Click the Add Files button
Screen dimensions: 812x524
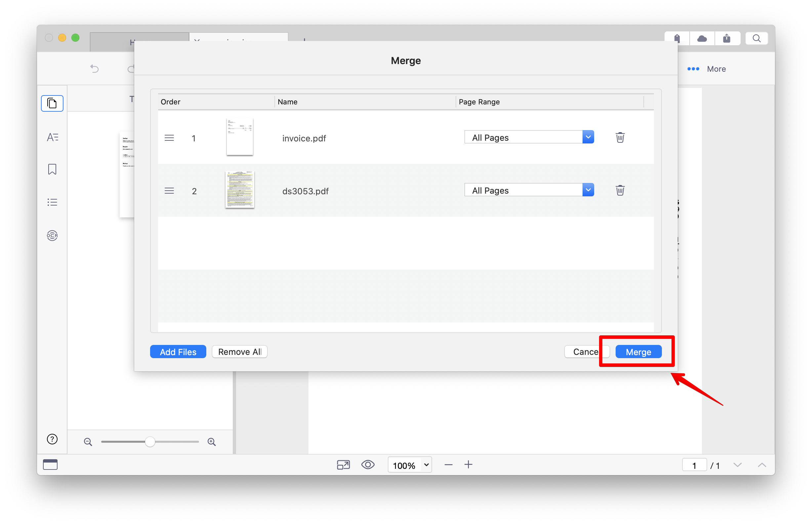tap(178, 352)
